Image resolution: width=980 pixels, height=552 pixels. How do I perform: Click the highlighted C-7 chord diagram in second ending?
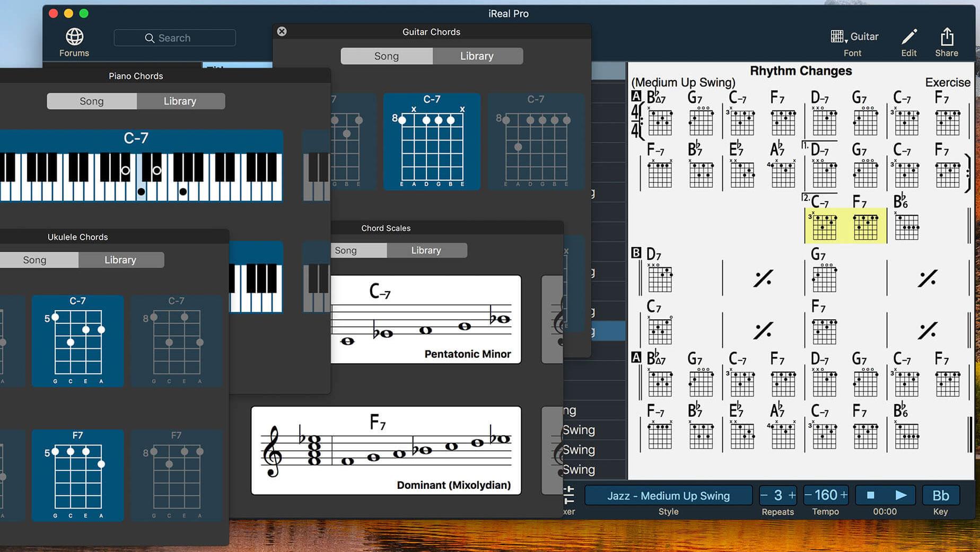tap(825, 226)
